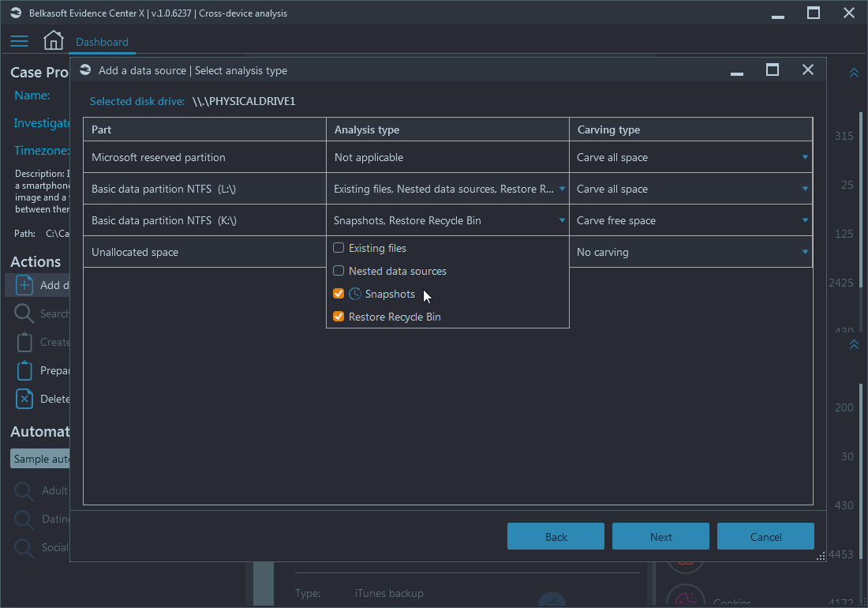This screenshot has width=868, height=608.
Task: Click the Belkasoft logo in dialog title
Action: 85,69
